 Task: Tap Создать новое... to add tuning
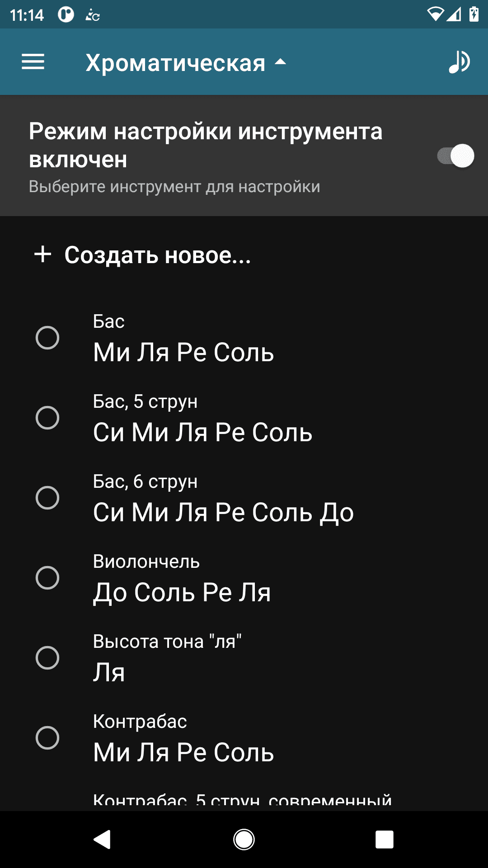point(157,255)
